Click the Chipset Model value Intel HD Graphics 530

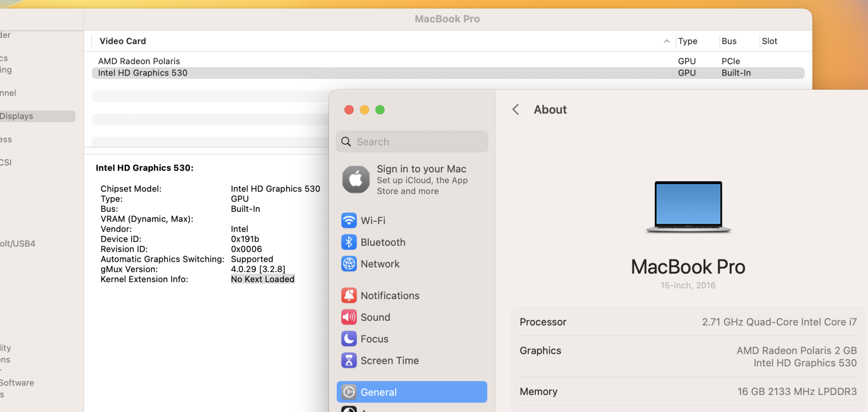[x=276, y=189]
